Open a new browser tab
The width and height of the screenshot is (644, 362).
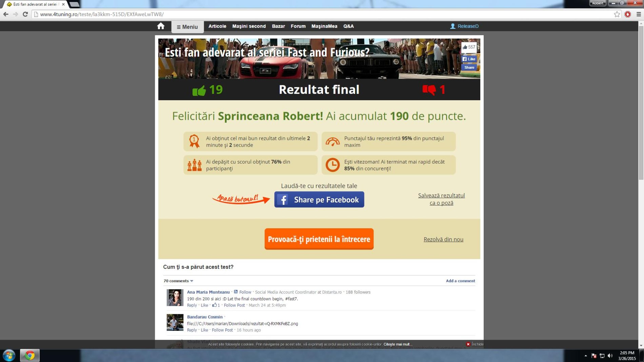point(75,4)
